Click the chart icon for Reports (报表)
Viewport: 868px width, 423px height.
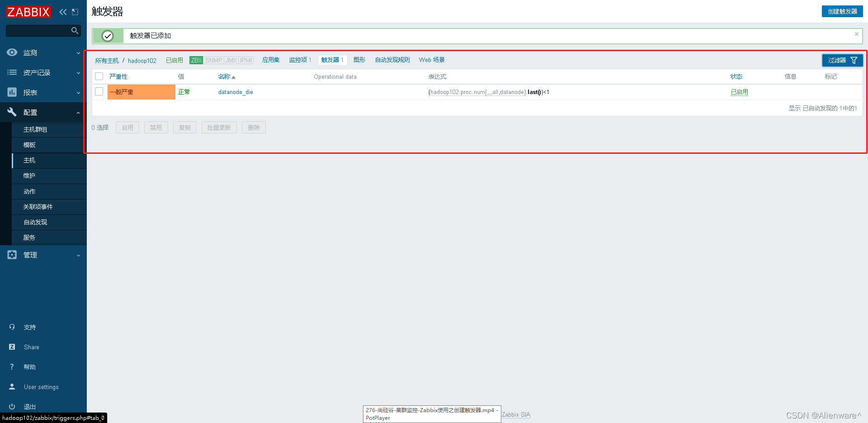coord(12,92)
